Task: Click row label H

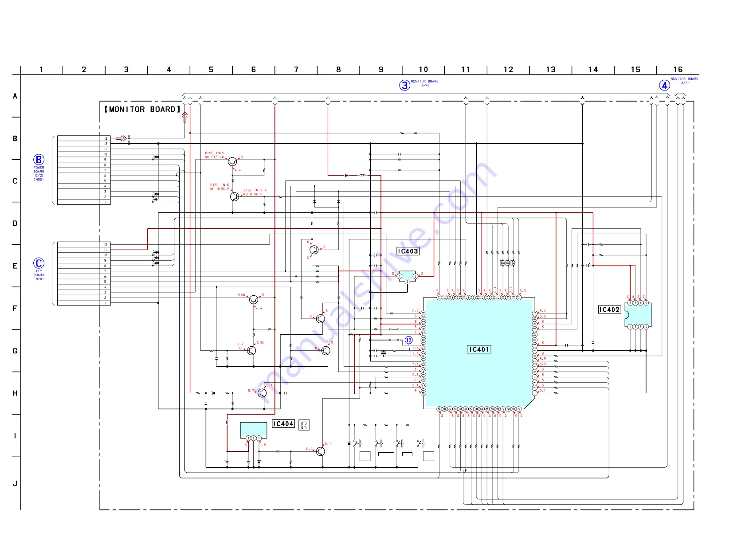Action: [x=15, y=393]
